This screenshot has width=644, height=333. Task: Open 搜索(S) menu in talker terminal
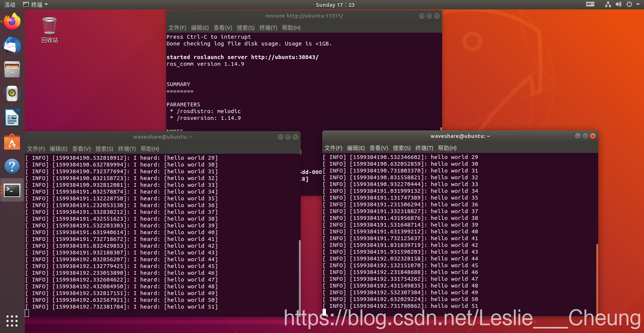pos(402,148)
